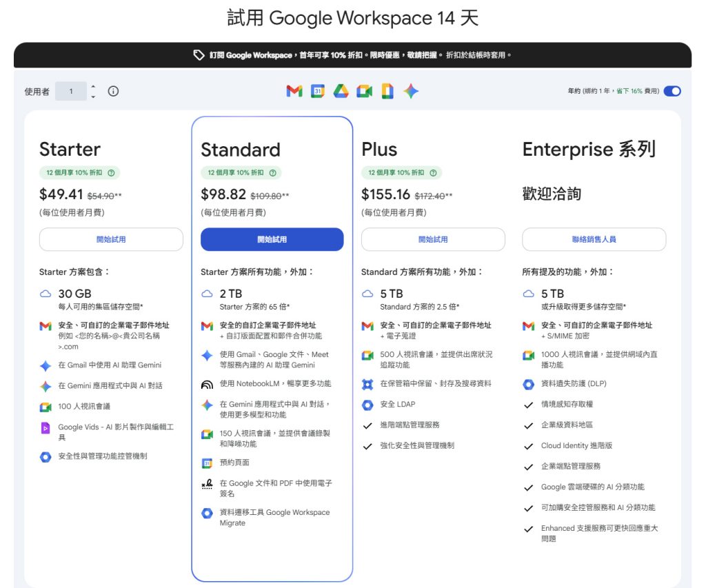Click the 情境感知存取權 feature text

(567, 405)
